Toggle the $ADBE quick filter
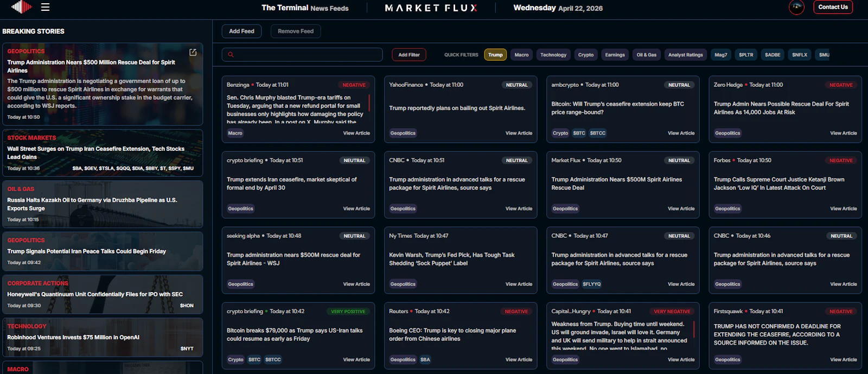The height and width of the screenshot is (374, 868). click(x=773, y=55)
